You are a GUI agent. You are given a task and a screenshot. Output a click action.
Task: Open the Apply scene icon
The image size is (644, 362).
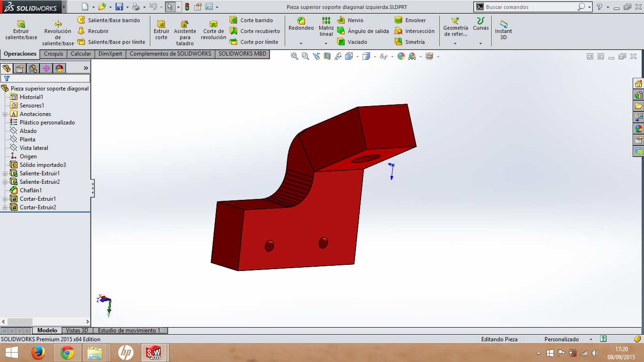412,56
